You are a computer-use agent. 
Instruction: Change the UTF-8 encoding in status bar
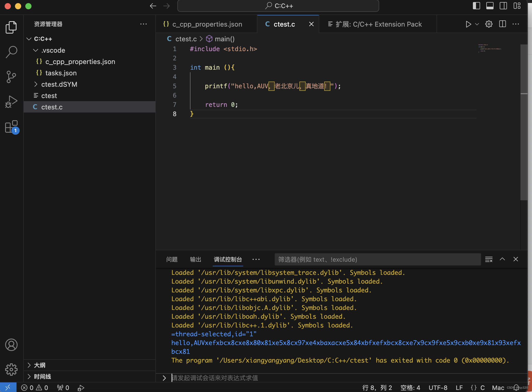point(438,387)
